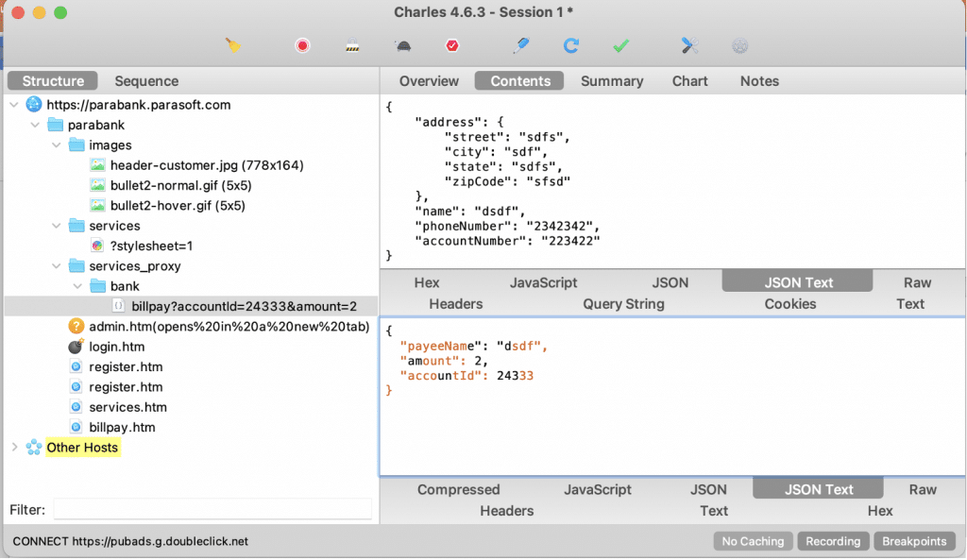This screenshot has height=560, width=967.
Task: Open the Summary tab
Action: pos(611,81)
